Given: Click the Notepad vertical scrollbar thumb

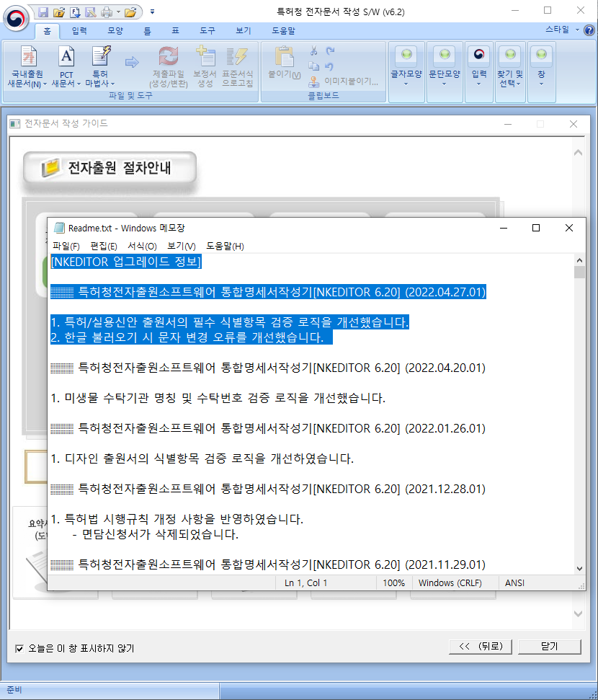Looking at the screenshot, I should pos(579,273).
